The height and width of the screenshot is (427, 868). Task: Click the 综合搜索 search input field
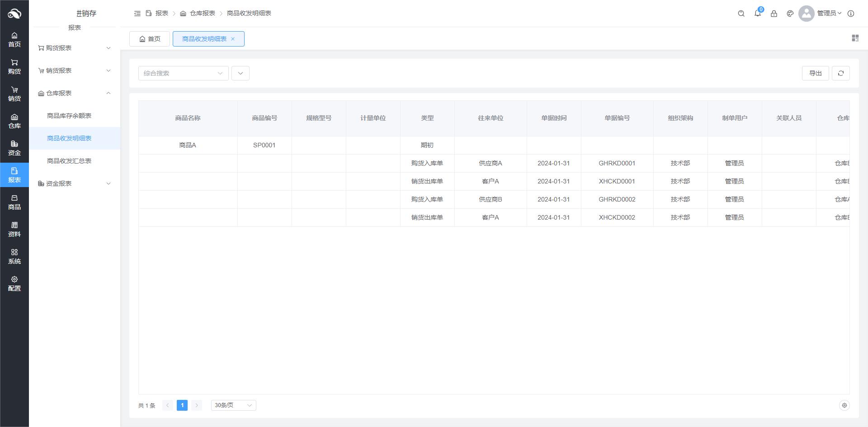point(179,73)
